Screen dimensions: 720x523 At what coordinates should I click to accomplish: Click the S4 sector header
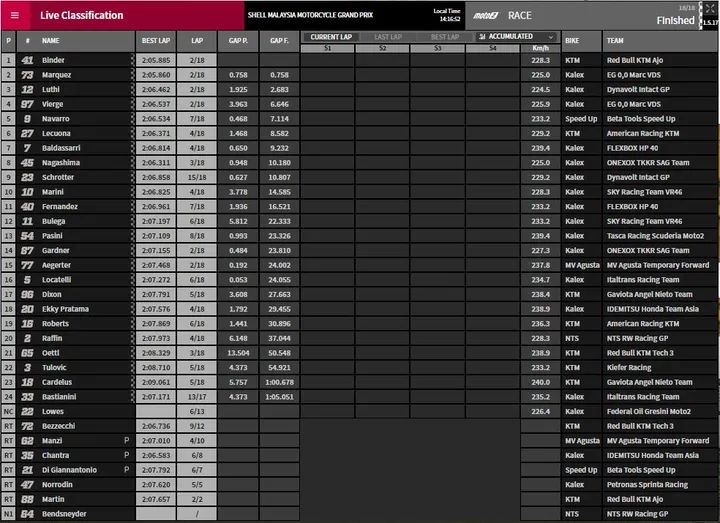[x=493, y=48]
